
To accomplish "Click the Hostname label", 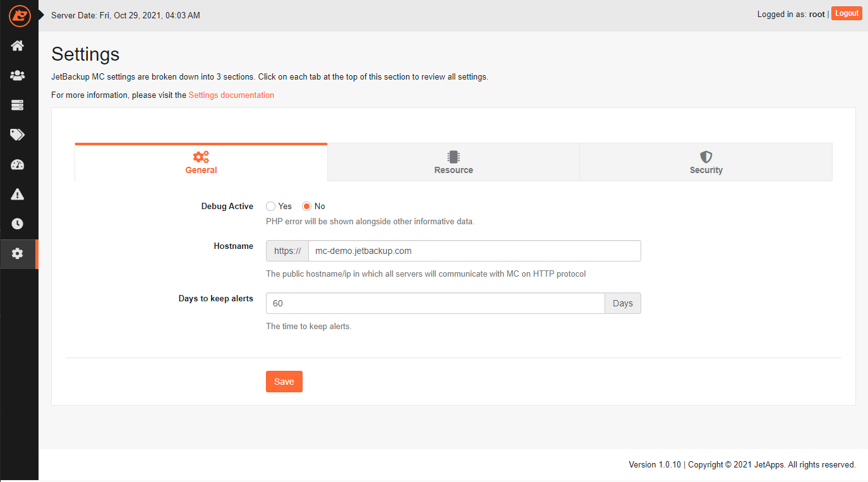I will coord(234,246).
